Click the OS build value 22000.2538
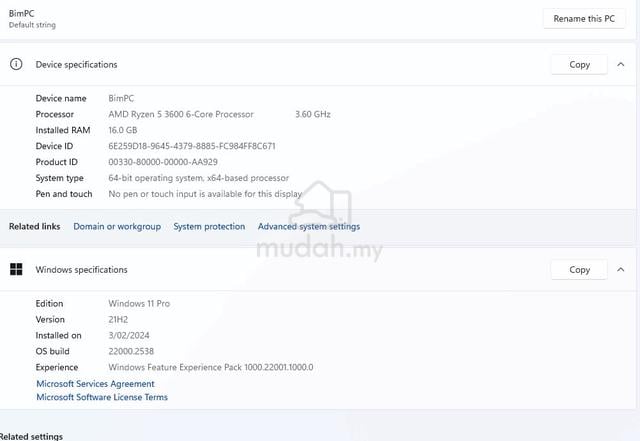The image size is (640, 441). coord(131,351)
